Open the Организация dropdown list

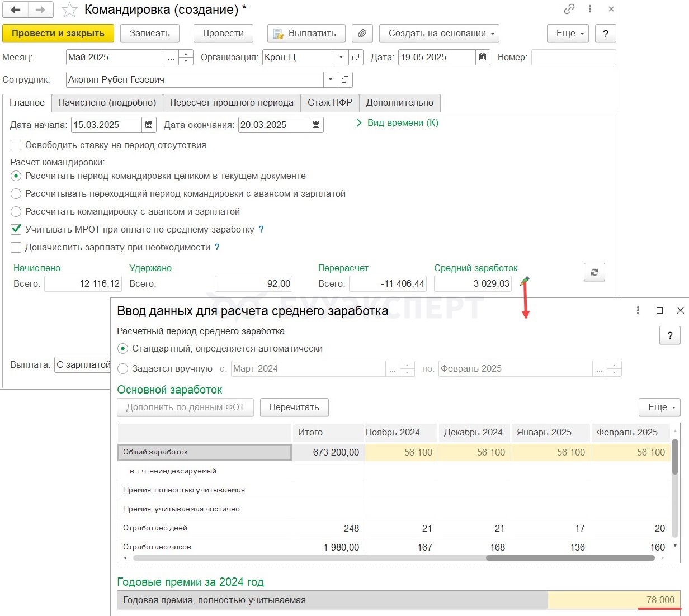(x=341, y=58)
